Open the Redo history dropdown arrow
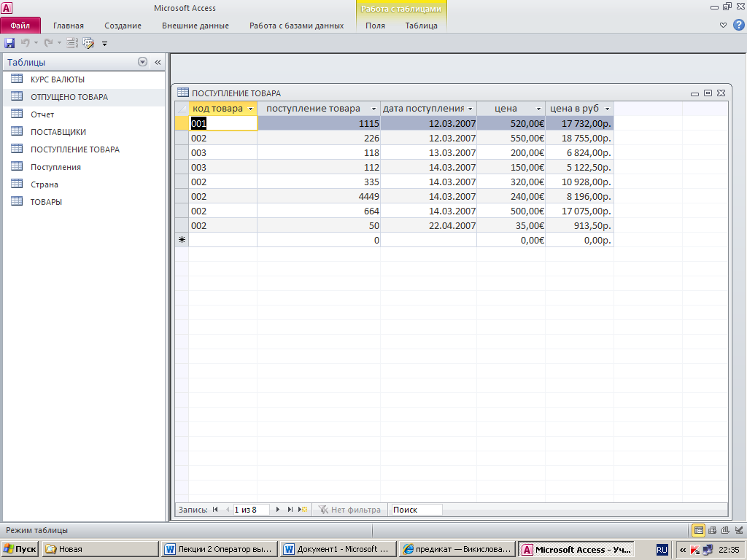This screenshot has height=560, width=747. coord(59,43)
